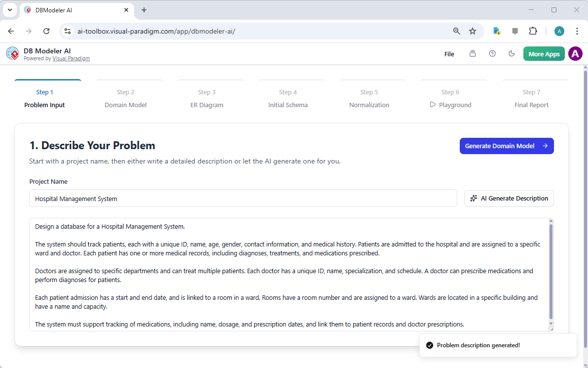
Task: Open the help icon next to File
Action: point(492,53)
